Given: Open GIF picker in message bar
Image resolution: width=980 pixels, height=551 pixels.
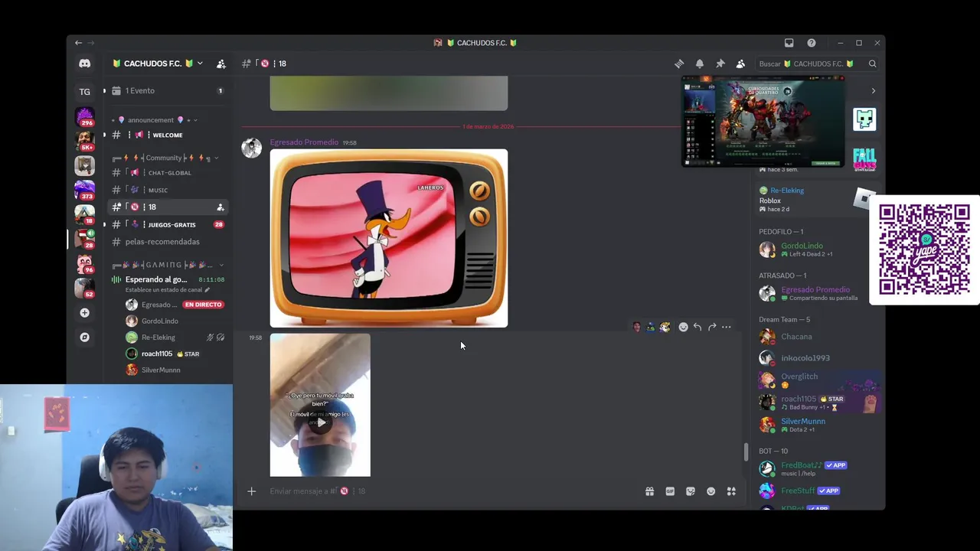Looking at the screenshot, I should (x=670, y=491).
